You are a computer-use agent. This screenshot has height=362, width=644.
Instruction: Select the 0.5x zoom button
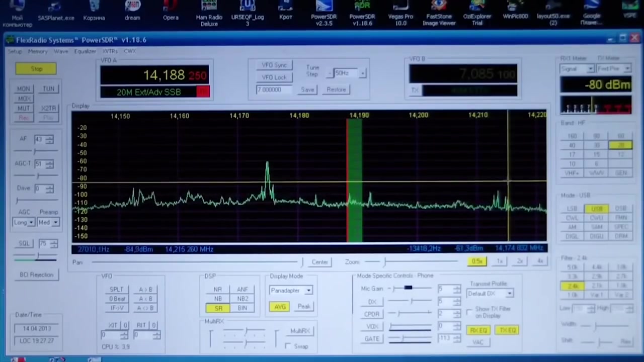point(476,261)
